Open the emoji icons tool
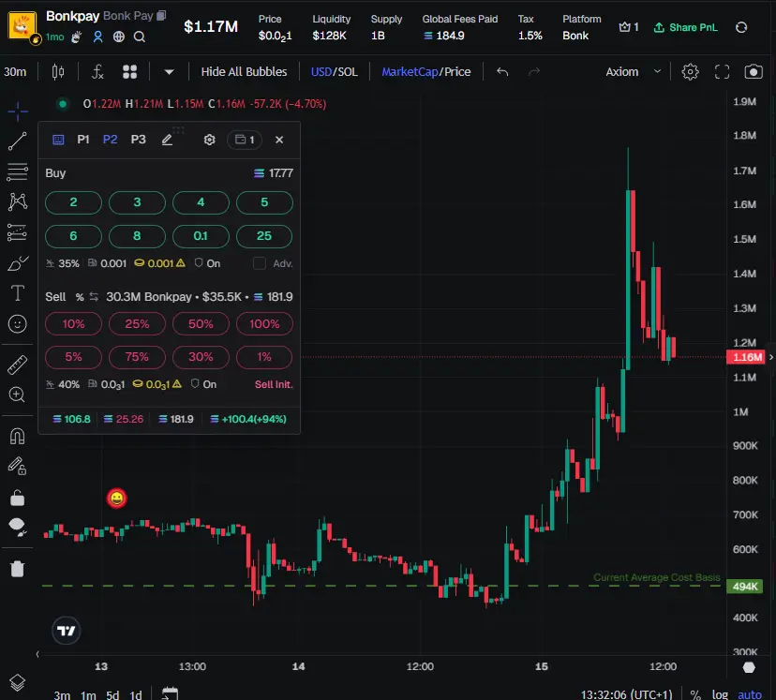776x700 pixels. tap(17, 324)
